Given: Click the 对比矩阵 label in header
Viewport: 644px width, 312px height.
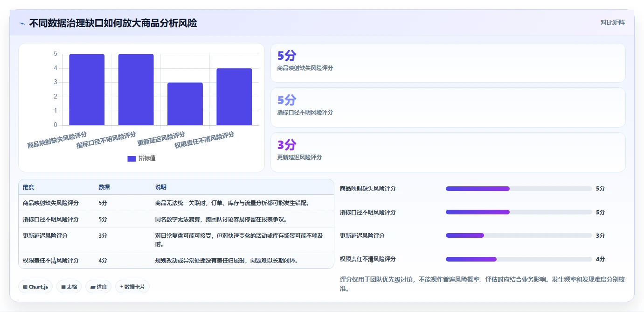Looking at the screenshot, I should point(612,22).
